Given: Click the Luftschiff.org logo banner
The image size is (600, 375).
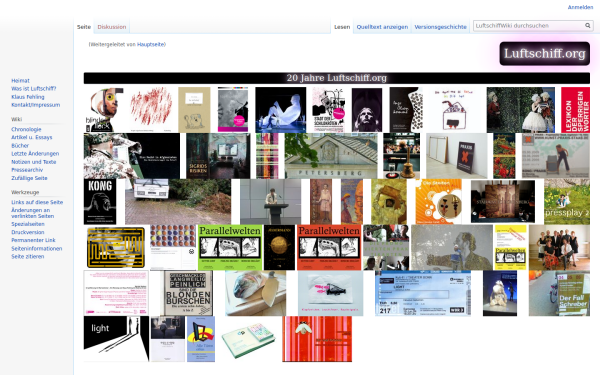Looking at the screenshot, I should pos(545,54).
